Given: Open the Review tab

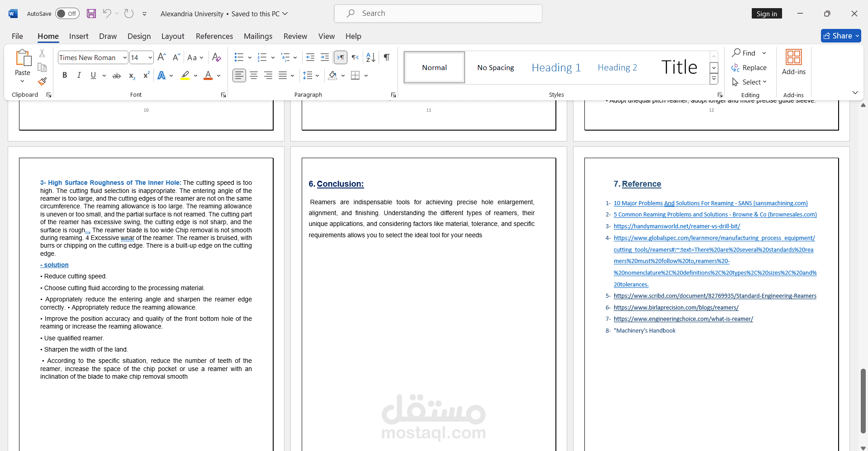Looking at the screenshot, I should tap(295, 36).
